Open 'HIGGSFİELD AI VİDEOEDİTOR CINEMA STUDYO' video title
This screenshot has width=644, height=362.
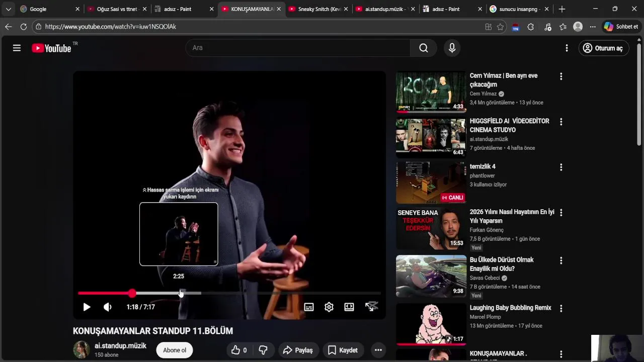[509, 126]
